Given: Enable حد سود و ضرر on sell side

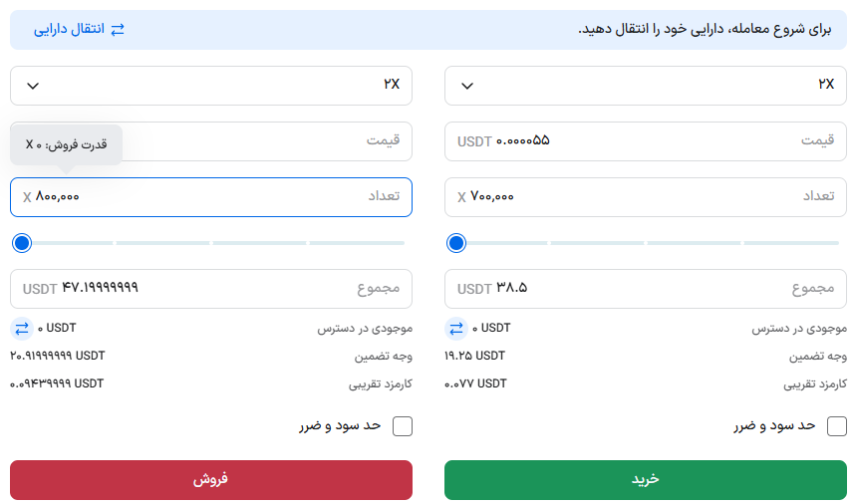Looking at the screenshot, I should tap(403, 426).
